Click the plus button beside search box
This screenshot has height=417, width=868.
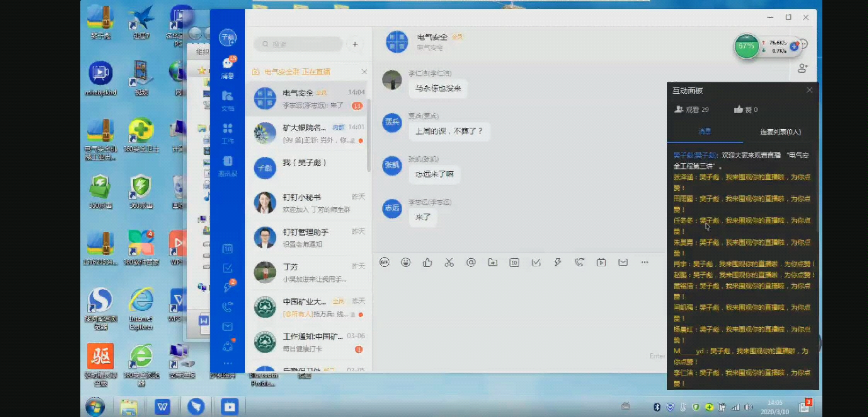[x=355, y=44]
